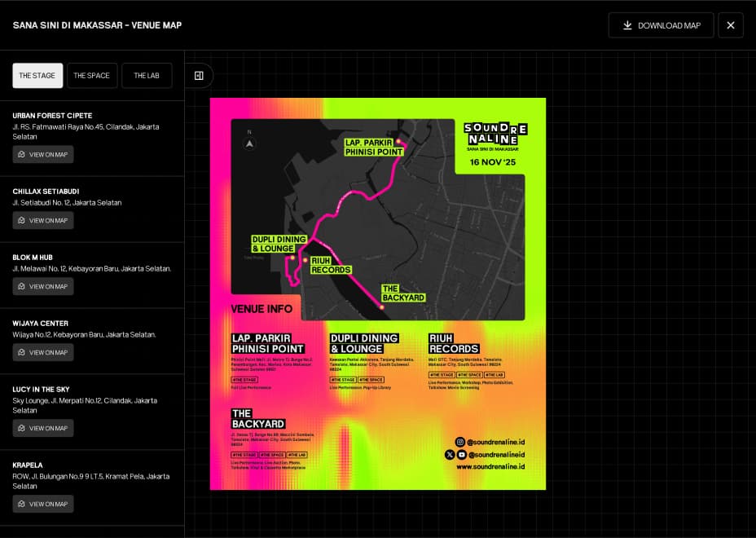
Task: View Wijaya Center on map
Action: [43, 353]
